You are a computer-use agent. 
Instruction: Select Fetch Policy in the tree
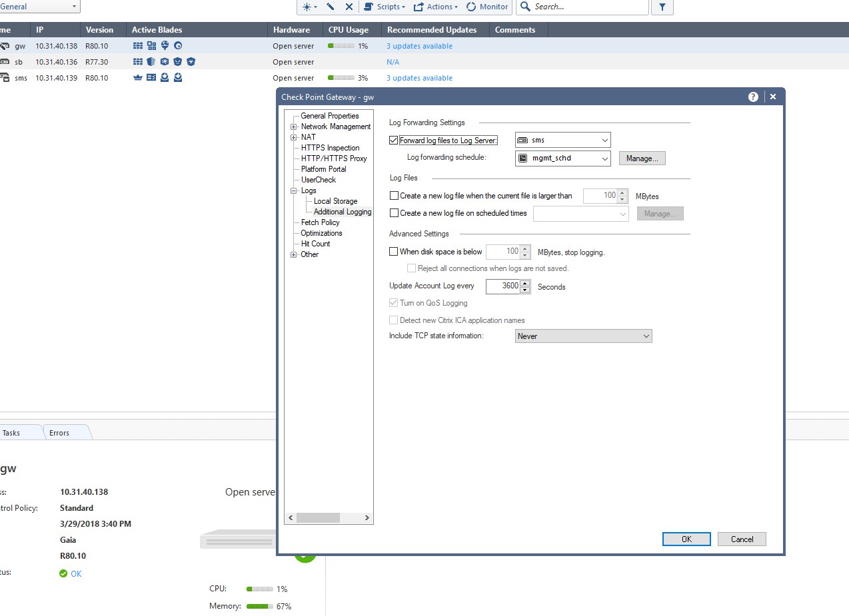coord(321,222)
